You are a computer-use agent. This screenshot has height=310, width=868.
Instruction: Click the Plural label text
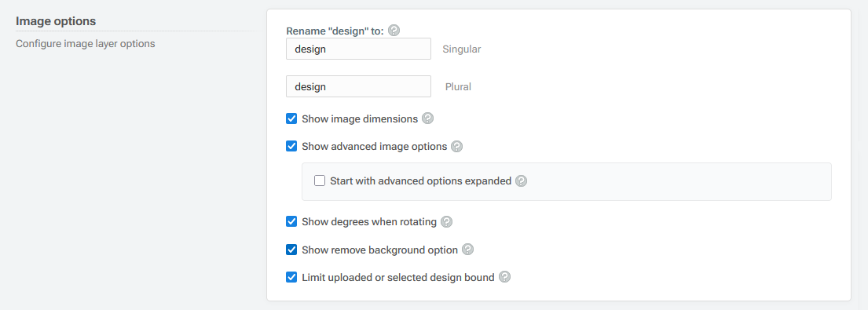click(x=458, y=87)
